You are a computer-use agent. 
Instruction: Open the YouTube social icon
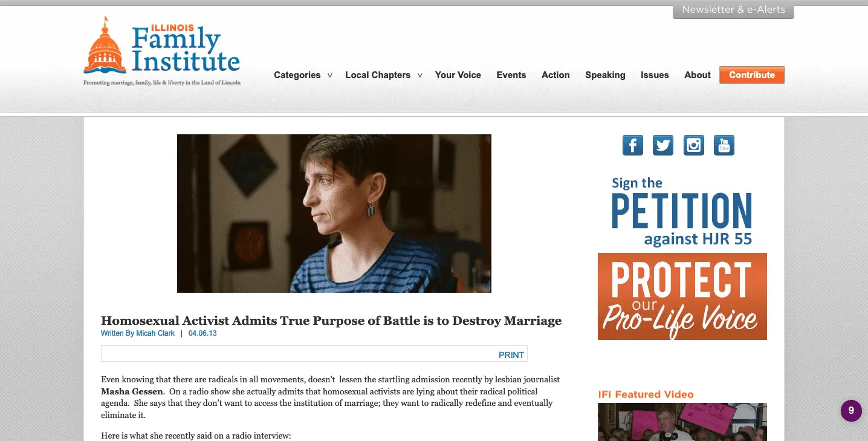coord(724,145)
